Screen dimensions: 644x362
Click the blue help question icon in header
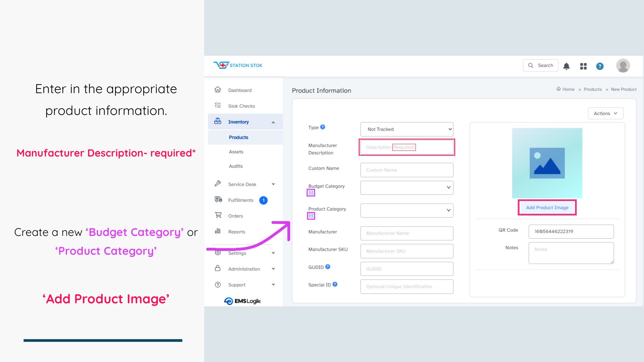[x=600, y=66]
